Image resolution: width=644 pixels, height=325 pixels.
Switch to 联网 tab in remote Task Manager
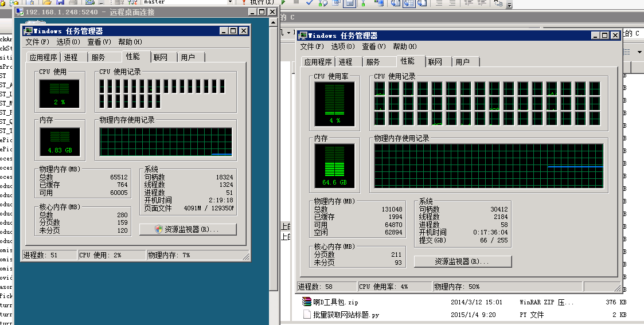(163, 57)
